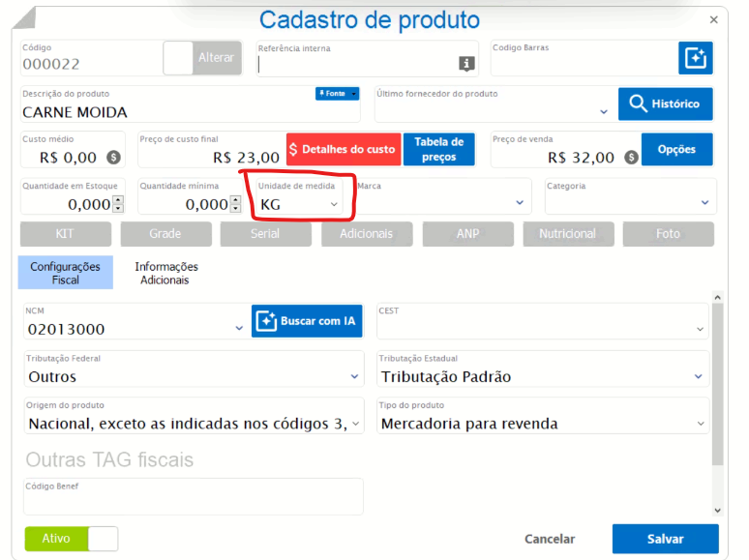
Task: Click the info icon in Referência interna
Action: (x=466, y=64)
